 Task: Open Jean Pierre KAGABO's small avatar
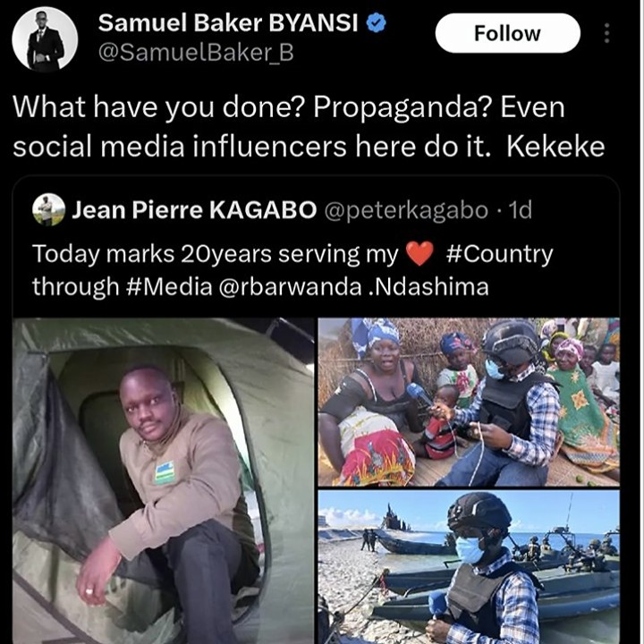coord(48,209)
